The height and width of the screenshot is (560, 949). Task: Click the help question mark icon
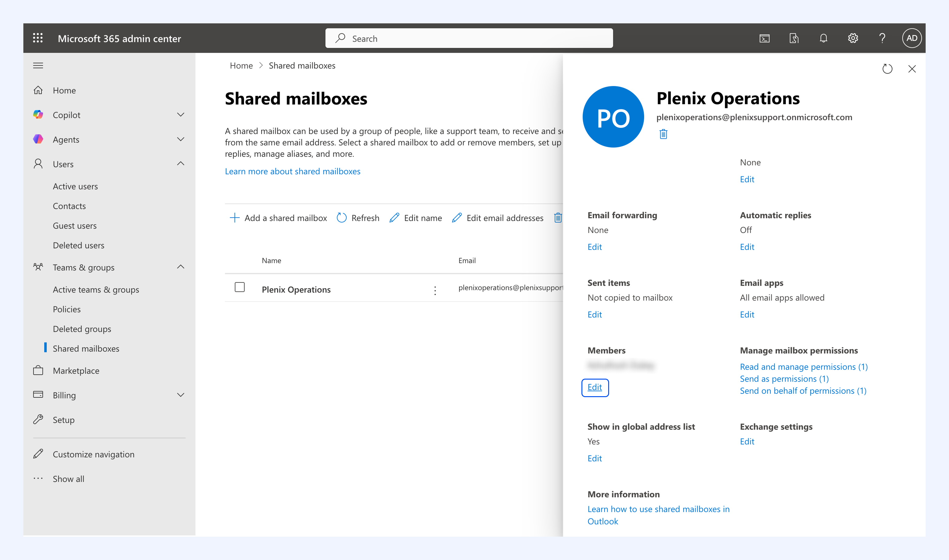(882, 38)
